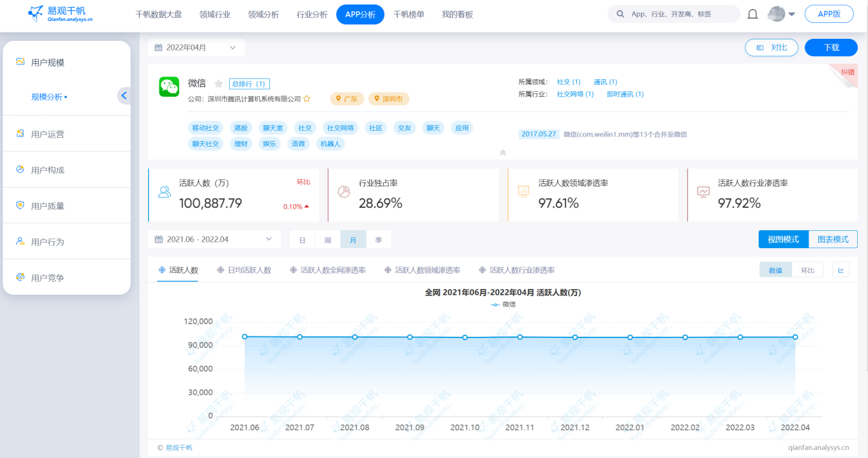Show 数值 values in chart
868x458 pixels.
tap(775, 270)
